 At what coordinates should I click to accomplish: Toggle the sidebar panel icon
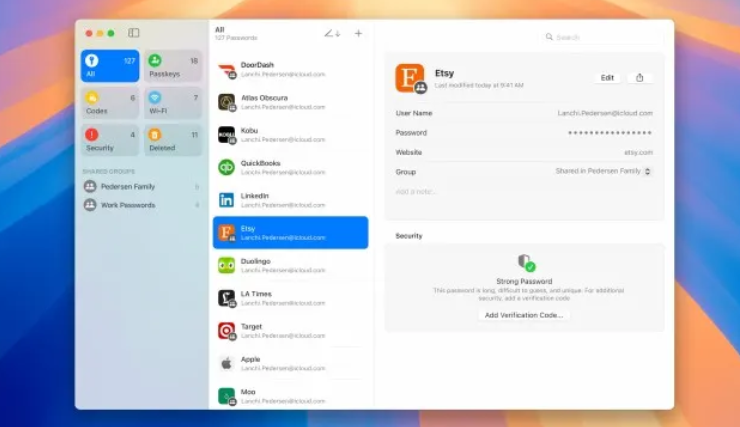pos(134,33)
